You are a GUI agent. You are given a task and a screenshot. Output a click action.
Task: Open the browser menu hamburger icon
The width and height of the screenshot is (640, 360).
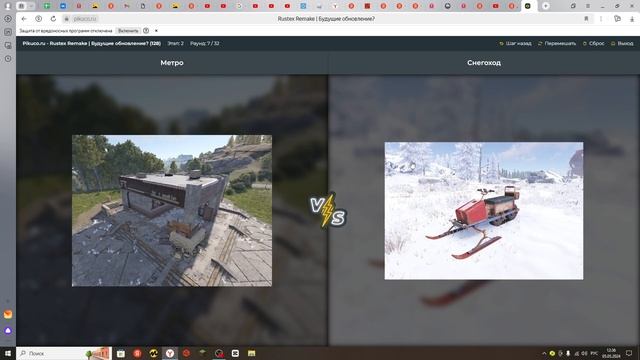tap(588, 6)
